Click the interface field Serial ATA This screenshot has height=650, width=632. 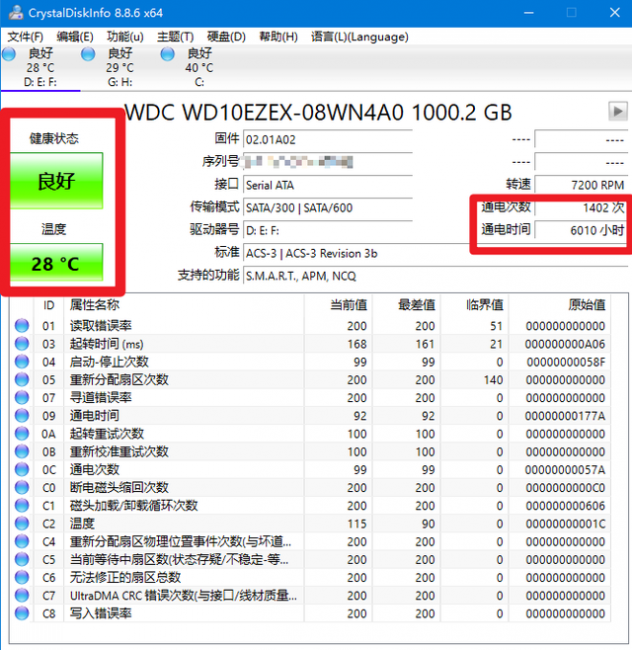pos(327,185)
